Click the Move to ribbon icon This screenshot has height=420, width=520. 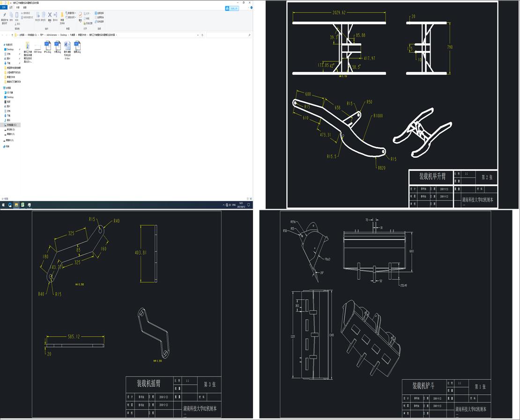(x=38, y=15)
